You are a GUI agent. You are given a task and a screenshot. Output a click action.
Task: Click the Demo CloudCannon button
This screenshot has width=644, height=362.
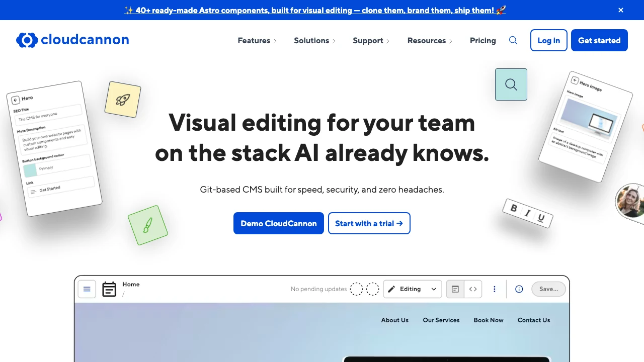(279, 223)
